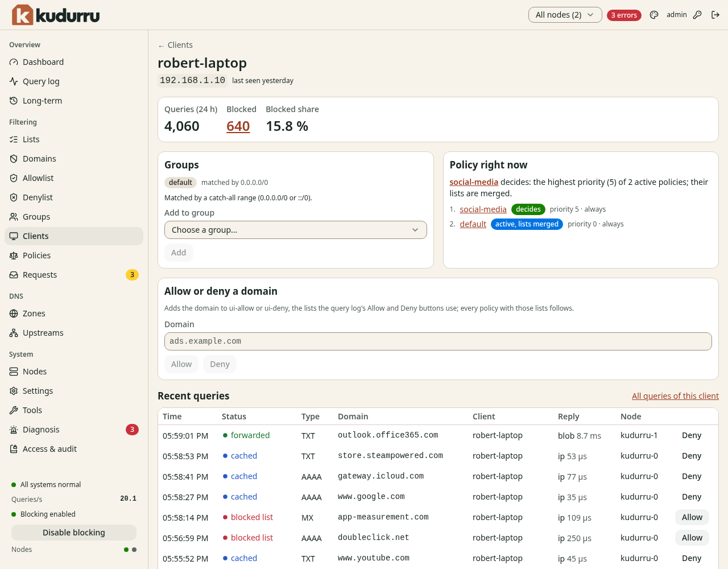Image resolution: width=728 pixels, height=569 pixels.
Task: Click the Domain input field
Action: click(x=438, y=341)
